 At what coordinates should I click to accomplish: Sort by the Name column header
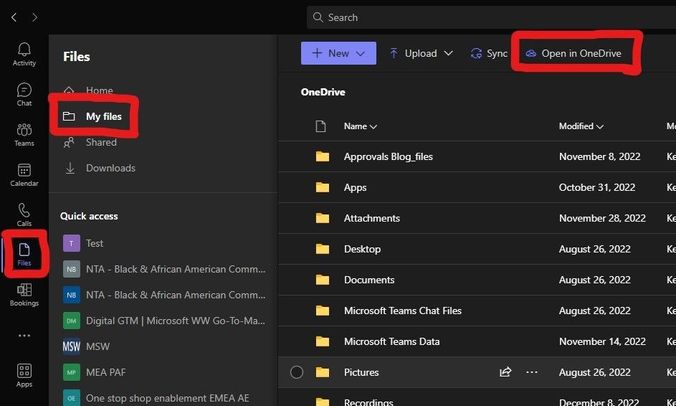tap(360, 126)
